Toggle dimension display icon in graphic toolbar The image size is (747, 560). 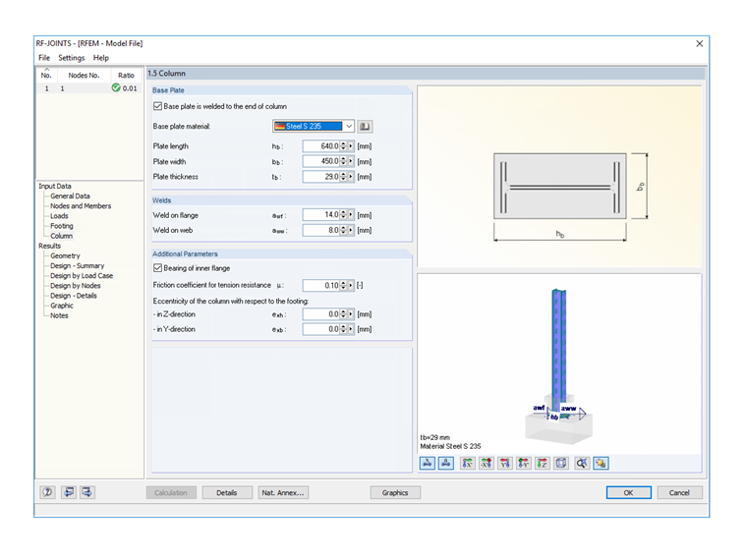coord(428,463)
